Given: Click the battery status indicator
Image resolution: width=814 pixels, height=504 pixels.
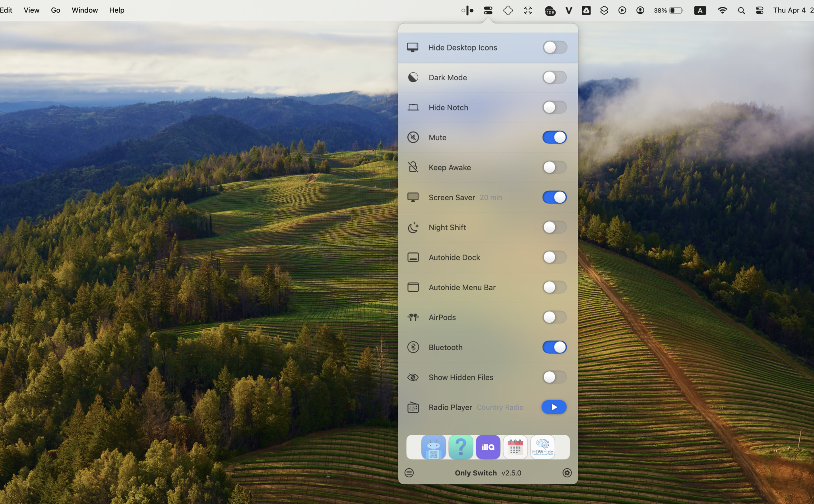Looking at the screenshot, I should point(668,10).
